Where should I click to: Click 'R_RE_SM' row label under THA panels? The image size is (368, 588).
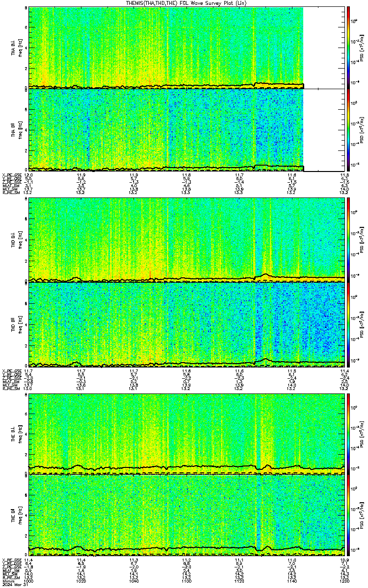(10, 193)
